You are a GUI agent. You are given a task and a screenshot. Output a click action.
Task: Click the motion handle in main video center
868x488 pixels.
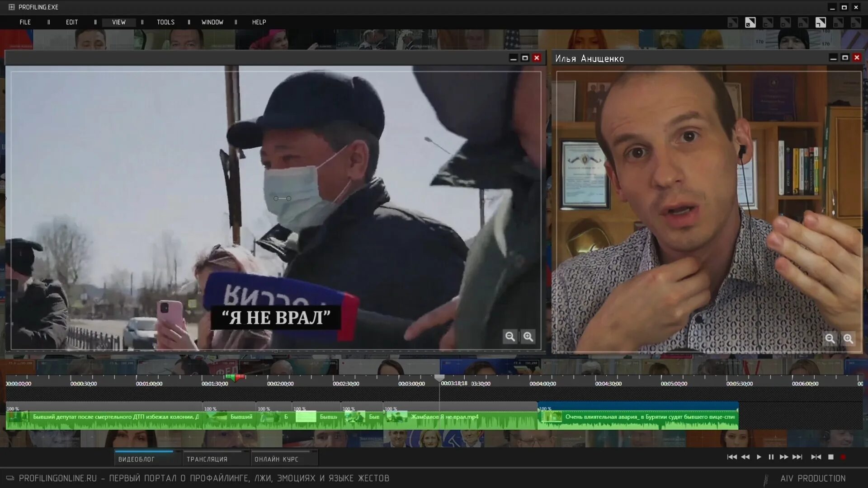[282, 198]
